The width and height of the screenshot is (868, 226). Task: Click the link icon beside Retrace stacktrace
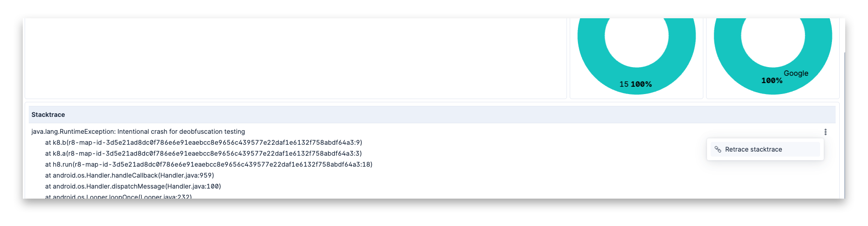pyautogui.click(x=717, y=149)
